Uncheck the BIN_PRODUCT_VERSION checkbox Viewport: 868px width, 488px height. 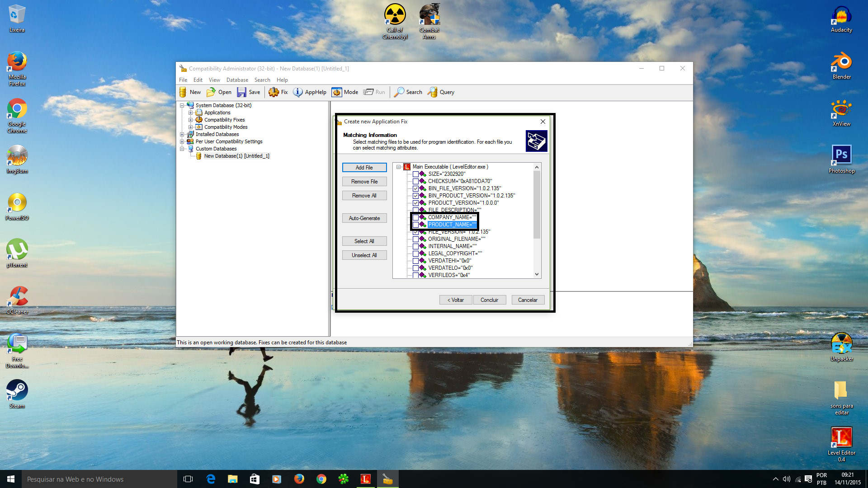coord(415,196)
